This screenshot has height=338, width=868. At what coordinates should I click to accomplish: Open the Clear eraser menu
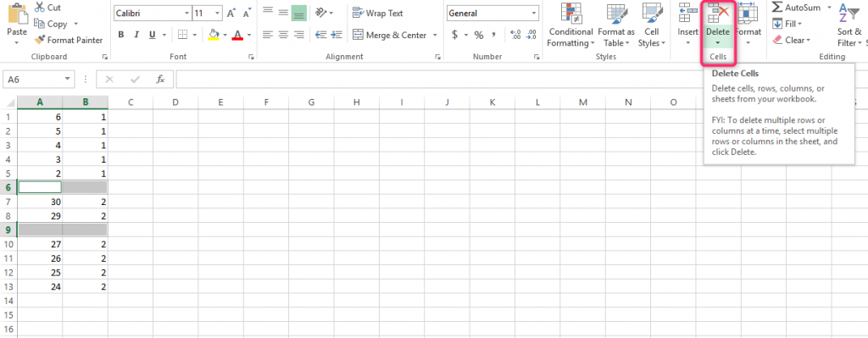click(x=791, y=40)
